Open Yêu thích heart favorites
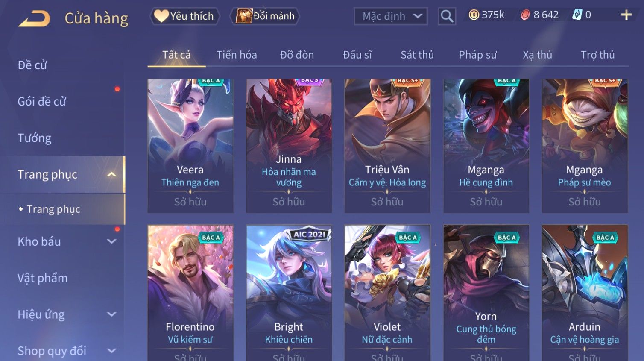The width and height of the screenshot is (644, 361). pos(184,16)
